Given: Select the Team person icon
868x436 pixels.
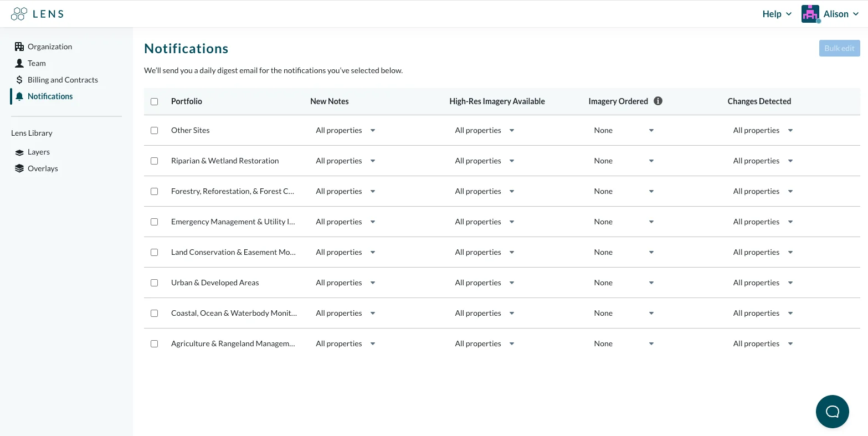Looking at the screenshot, I should pos(19,63).
